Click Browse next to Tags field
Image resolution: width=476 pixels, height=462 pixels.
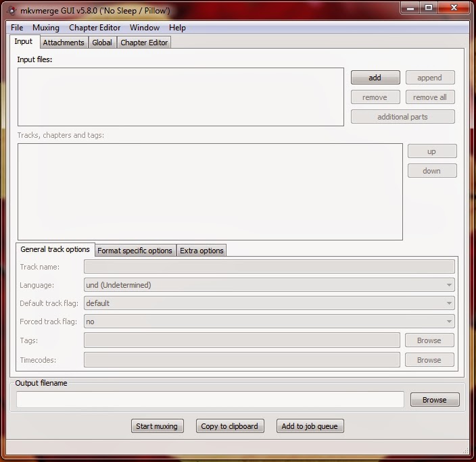point(429,340)
